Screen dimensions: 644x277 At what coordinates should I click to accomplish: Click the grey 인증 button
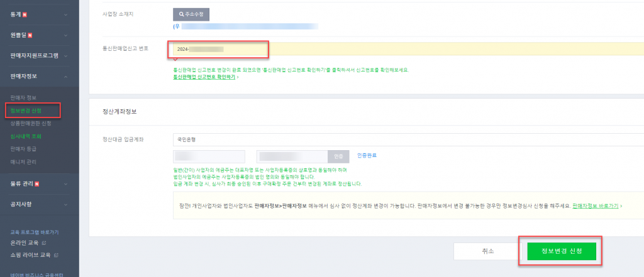pyautogui.click(x=338, y=156)
